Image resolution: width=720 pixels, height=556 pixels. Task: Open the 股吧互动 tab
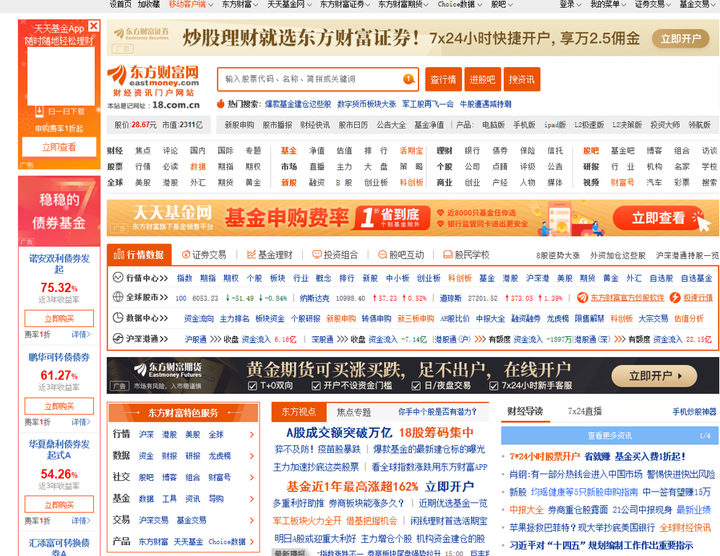click(400, 255)
